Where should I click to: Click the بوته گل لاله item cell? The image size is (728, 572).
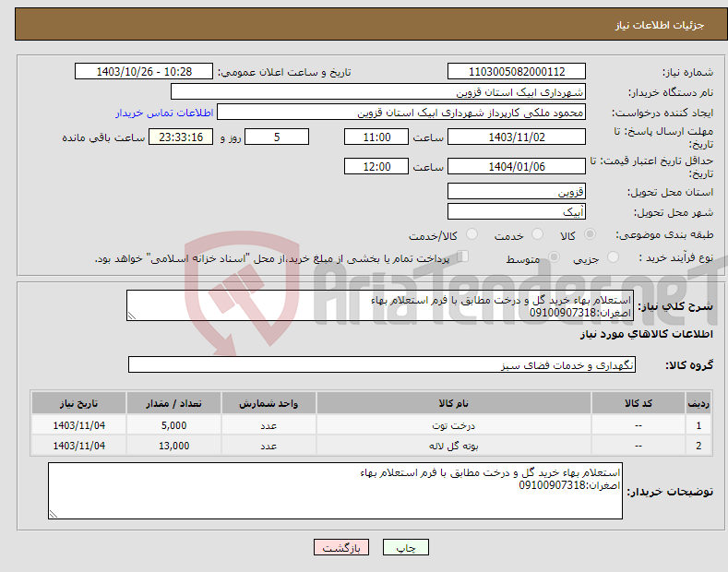[454, 446]
